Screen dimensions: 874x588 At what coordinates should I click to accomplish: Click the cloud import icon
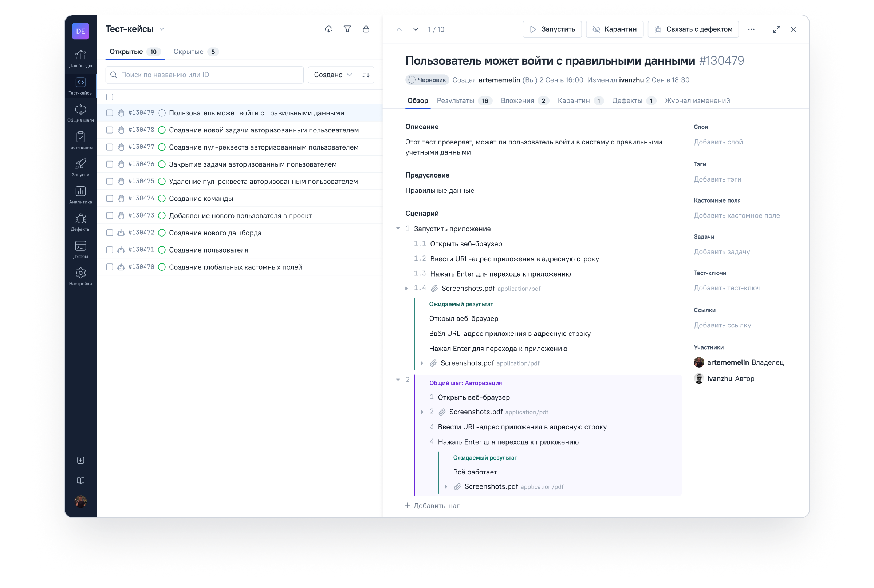pos(329,29)
